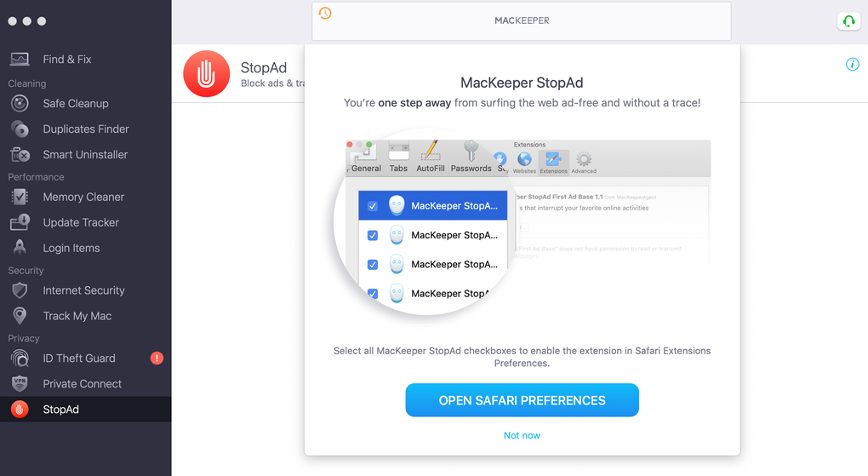Click the ID Theft Guard fingerprint icon
Image resolution: width=868 pixels, height=476 pixels.
[20, 358]
